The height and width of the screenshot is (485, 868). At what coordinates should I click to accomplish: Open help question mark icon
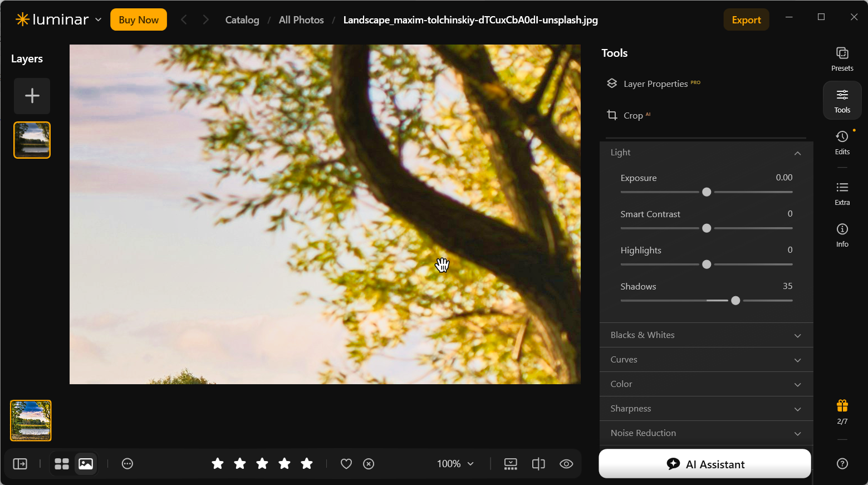point(842,463)
